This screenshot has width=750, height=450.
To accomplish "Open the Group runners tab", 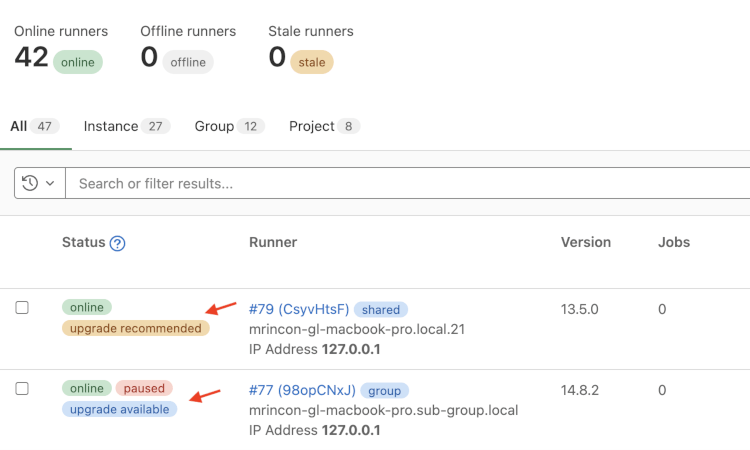I will click(229, 126).
